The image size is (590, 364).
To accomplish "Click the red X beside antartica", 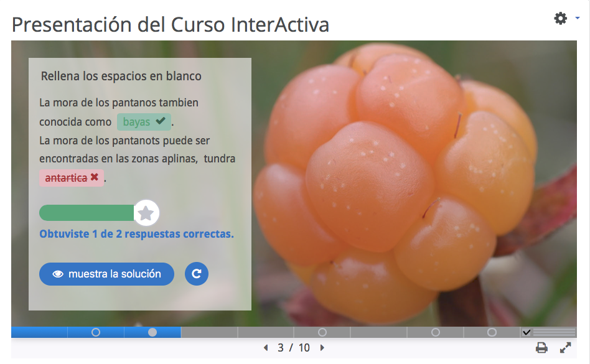I will pyautogui.click(x=95, y=177).
